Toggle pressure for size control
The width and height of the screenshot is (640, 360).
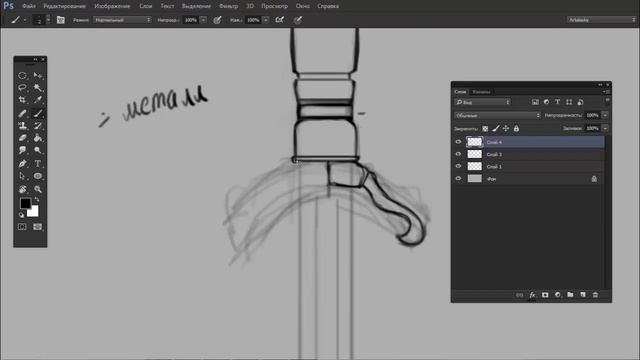(298, 20)
